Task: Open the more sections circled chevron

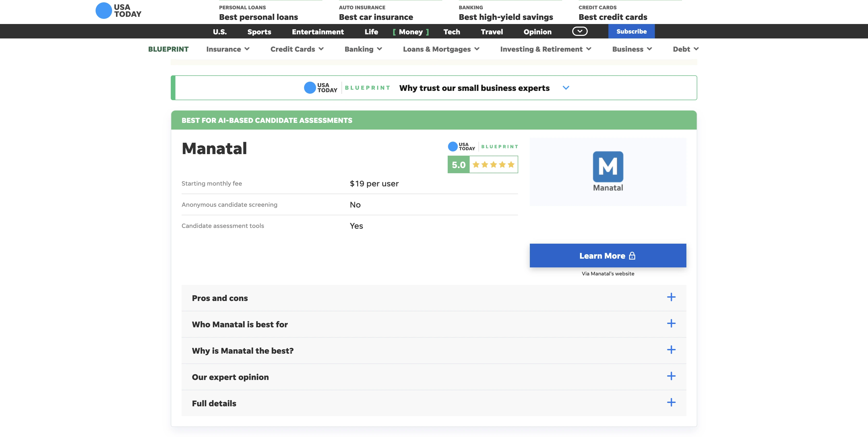Action: coord(579,31)
